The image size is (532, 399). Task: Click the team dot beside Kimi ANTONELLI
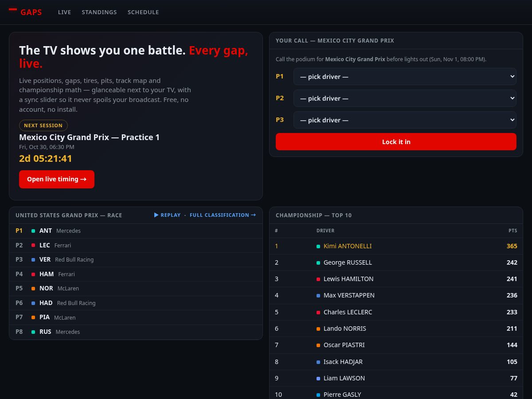[x=318, y=246]
